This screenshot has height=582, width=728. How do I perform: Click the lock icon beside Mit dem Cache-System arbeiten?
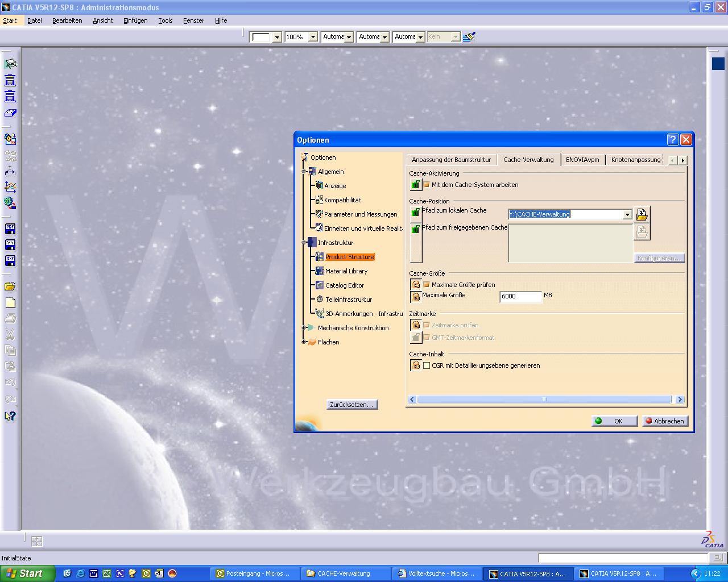pyautogui.click(x=416, y=185)
